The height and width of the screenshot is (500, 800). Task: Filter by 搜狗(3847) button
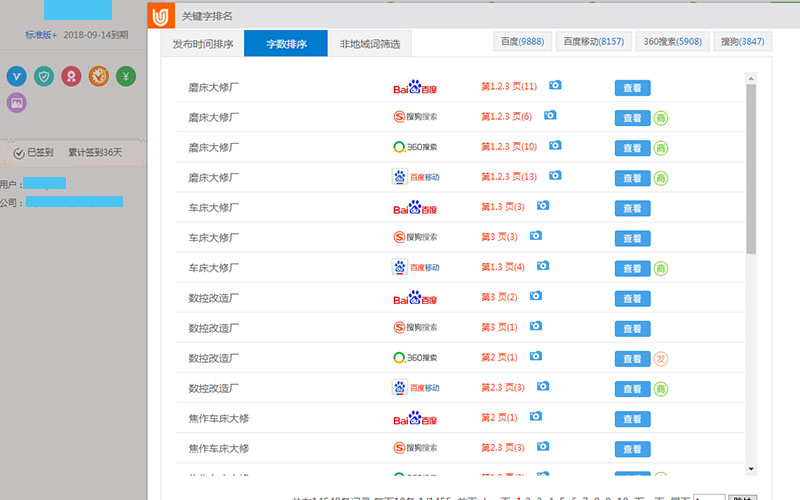point(742,42)
